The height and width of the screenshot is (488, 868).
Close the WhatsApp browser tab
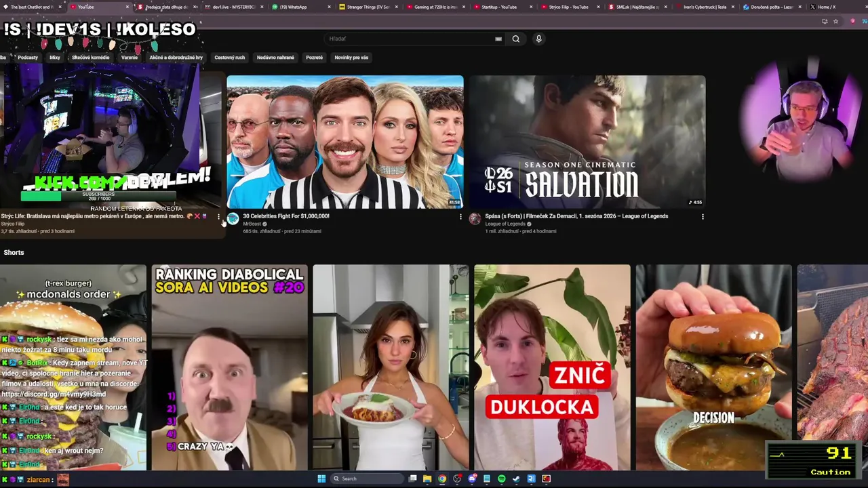tap(330, 7)
